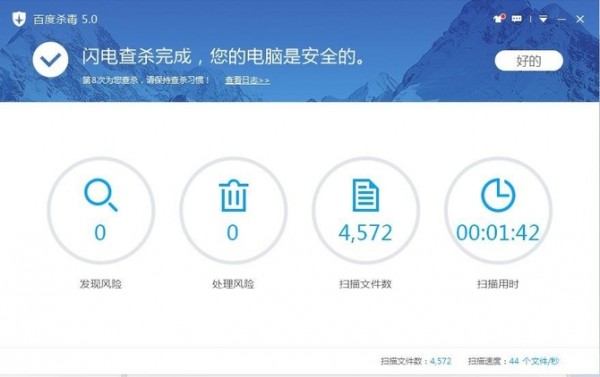Click the 百度杀毒 5.0 title text
Viewport: 600px width, 377px height.
coord(65,19)
